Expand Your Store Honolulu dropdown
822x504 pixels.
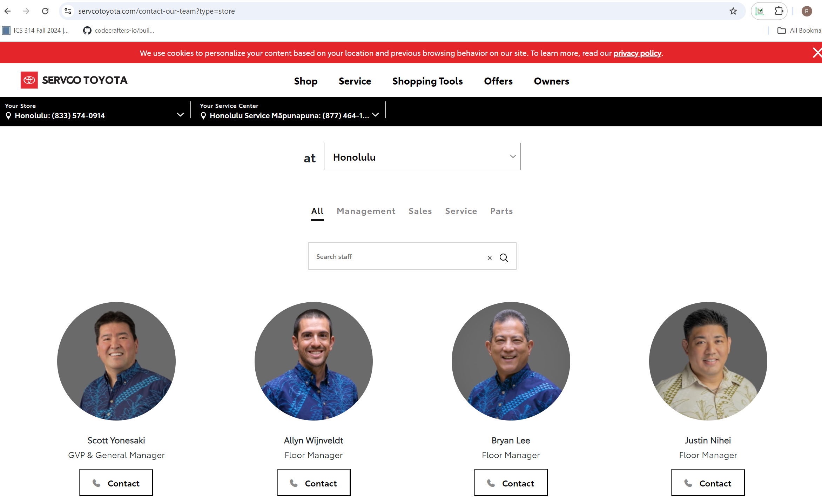(180, 115)
